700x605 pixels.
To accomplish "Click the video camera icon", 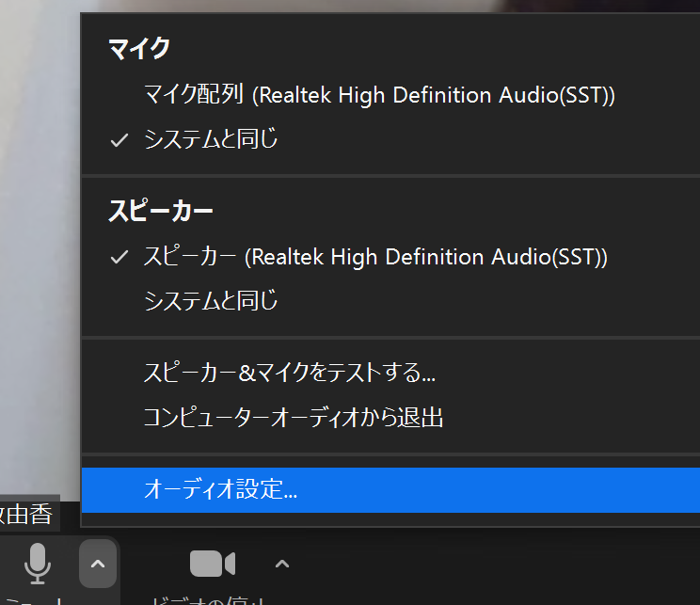I will (x=212, y=564).
